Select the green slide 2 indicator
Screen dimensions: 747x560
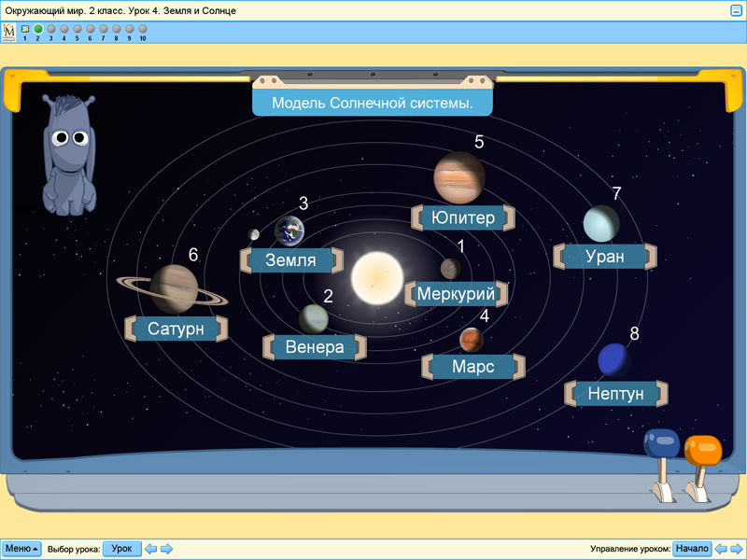38,29
